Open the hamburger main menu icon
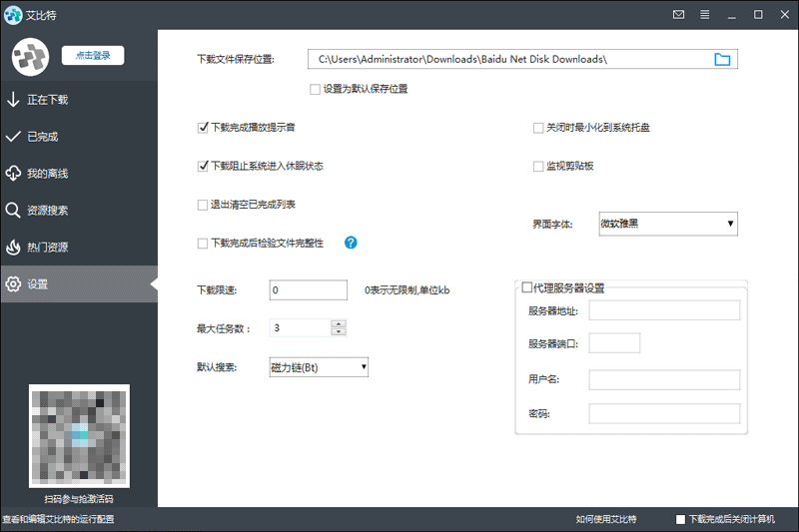 (x=705, y=15)
